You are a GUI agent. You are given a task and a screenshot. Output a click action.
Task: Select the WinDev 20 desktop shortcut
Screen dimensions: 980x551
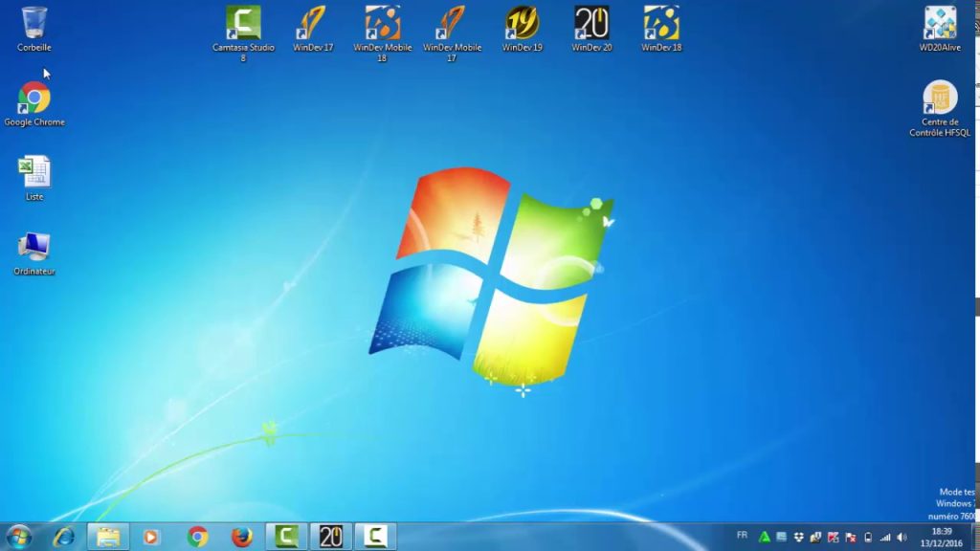[591, 29]
